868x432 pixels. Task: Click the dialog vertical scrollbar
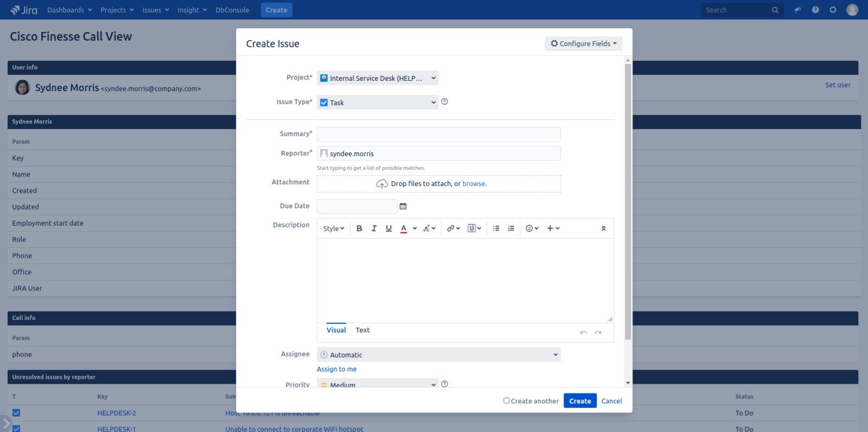(x=628, y=202)
